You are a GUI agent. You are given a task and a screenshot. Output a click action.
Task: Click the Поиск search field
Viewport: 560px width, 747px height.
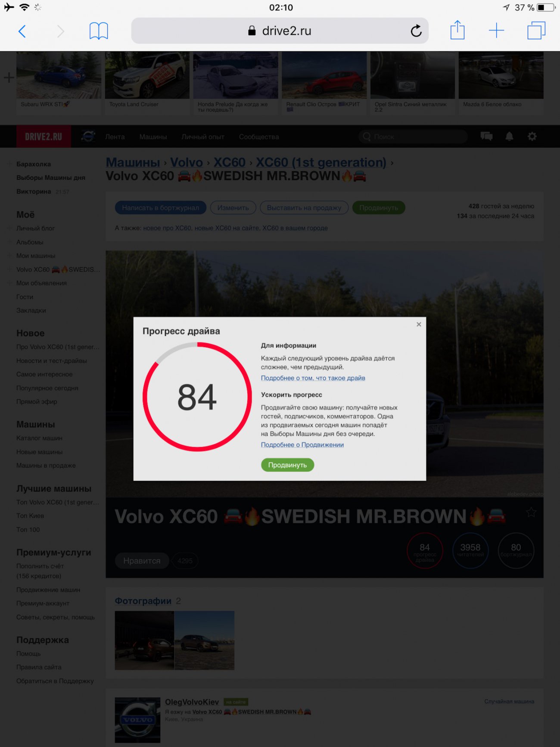tap(413, 137)
